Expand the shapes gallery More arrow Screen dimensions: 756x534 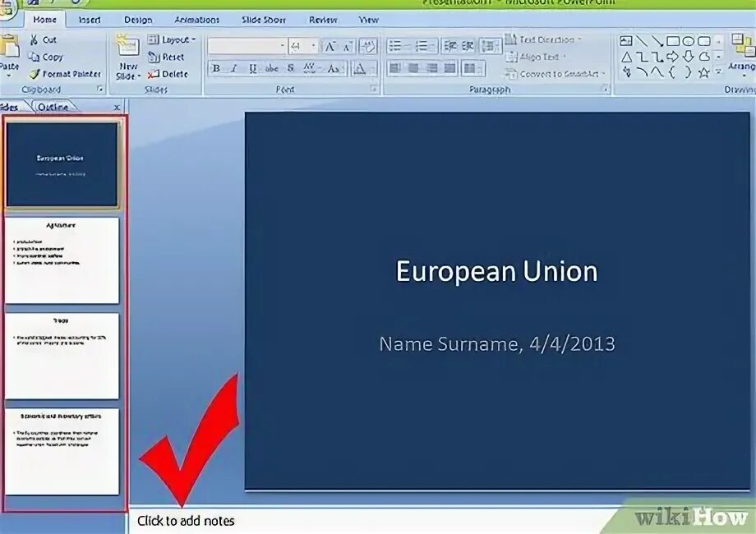pyautogui.click(x=718, y=73)
